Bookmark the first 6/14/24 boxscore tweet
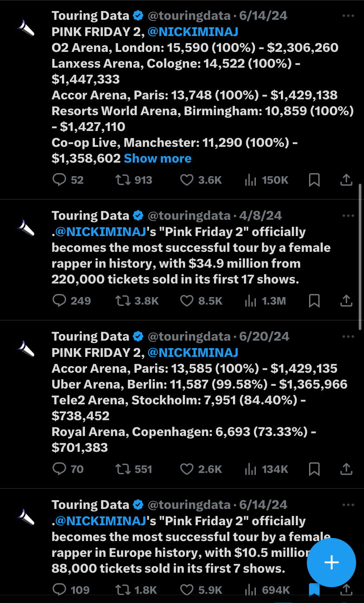Viewport: 364px width, 603px height. pos(314,180)
